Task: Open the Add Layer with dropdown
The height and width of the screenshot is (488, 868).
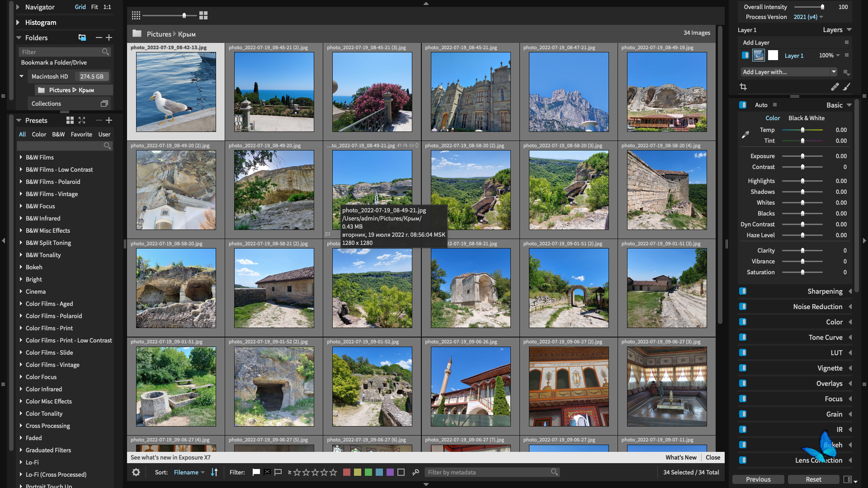Action: click(x=788, y=72)
